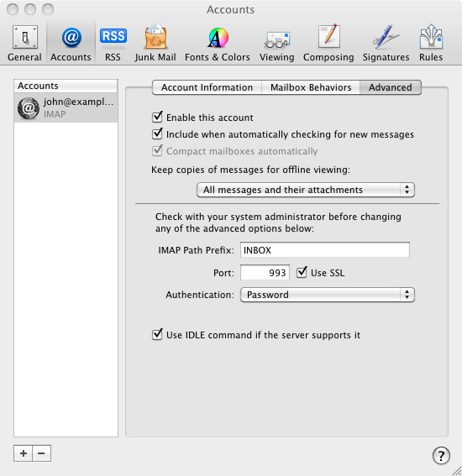Open Fonts & Colors preferences

pos(218,43)
